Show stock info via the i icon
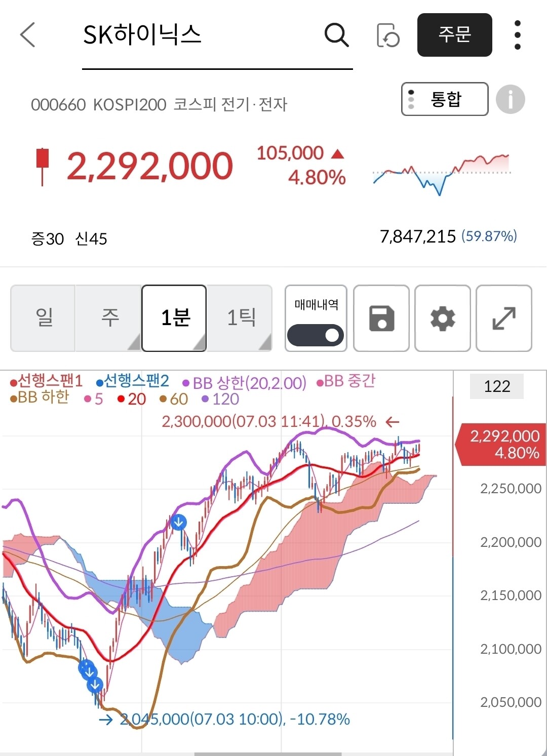The width and height of the screenshot is (547, 756). [510, 99]
